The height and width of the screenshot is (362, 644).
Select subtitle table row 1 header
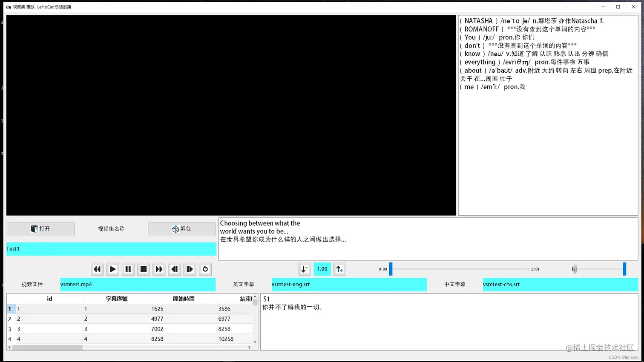click(x=11, y=309)
